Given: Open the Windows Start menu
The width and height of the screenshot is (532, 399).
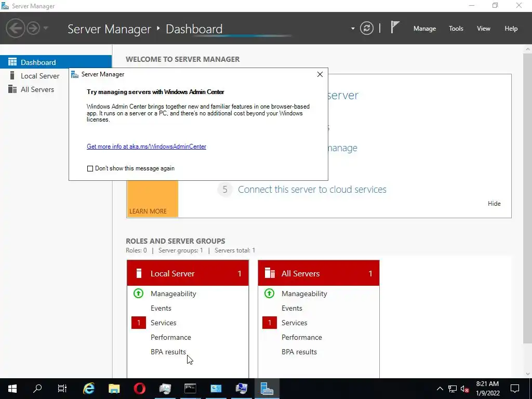Looking at the screenshot, I should (12, 389).
